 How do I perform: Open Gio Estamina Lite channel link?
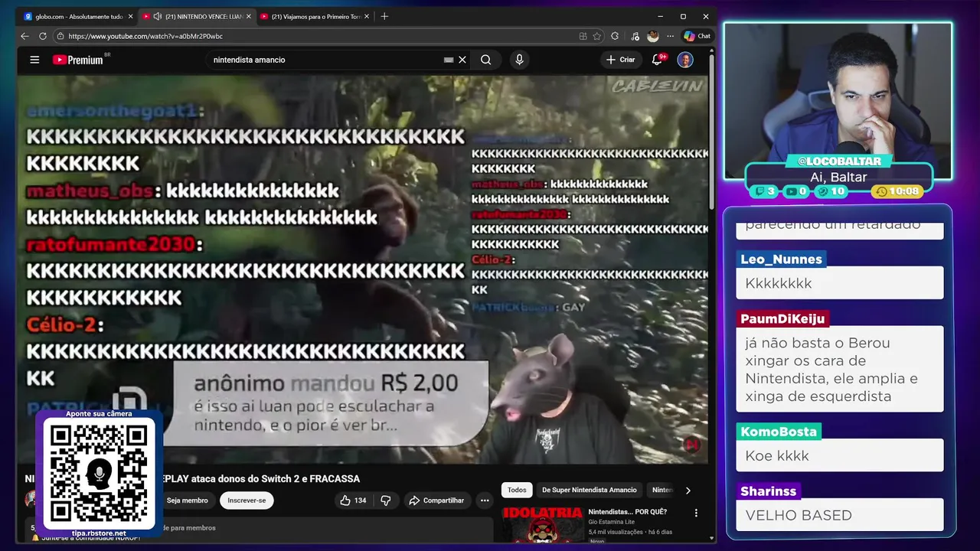(612, 521)
